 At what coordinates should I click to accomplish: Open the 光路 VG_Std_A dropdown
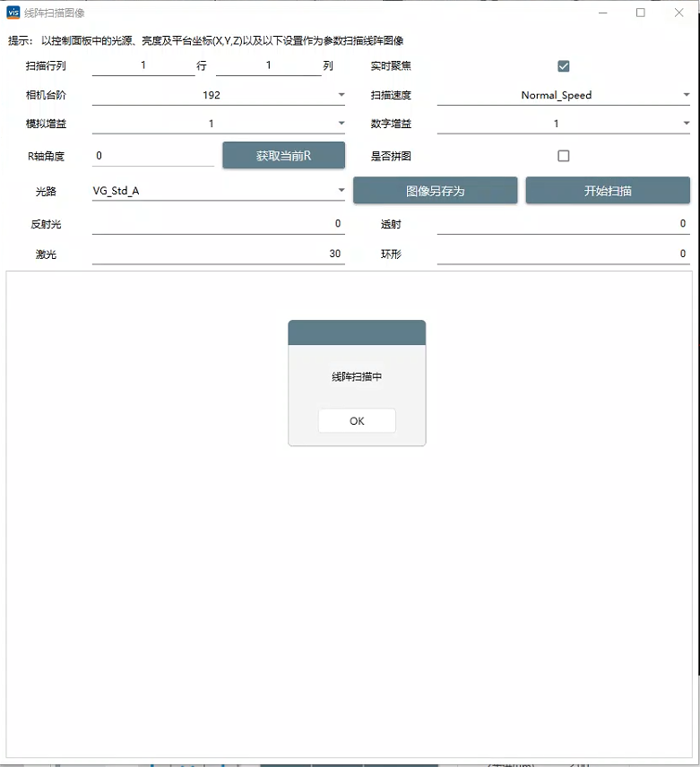(x=219, y=191)
